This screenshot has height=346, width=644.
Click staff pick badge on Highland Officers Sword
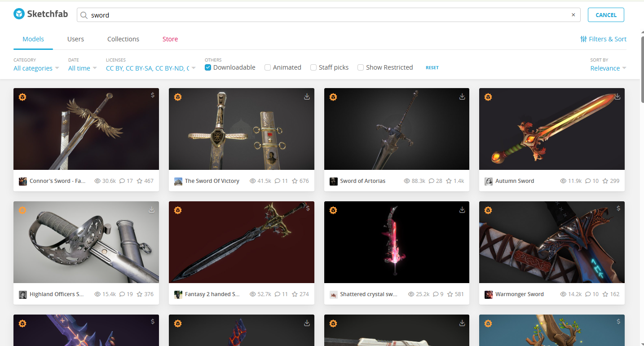point(22,210)
